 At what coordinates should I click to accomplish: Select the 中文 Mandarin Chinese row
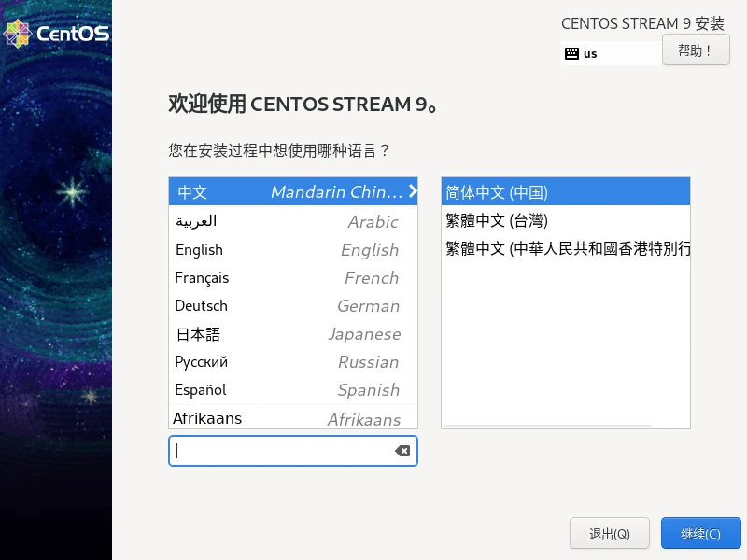(293, 191)
